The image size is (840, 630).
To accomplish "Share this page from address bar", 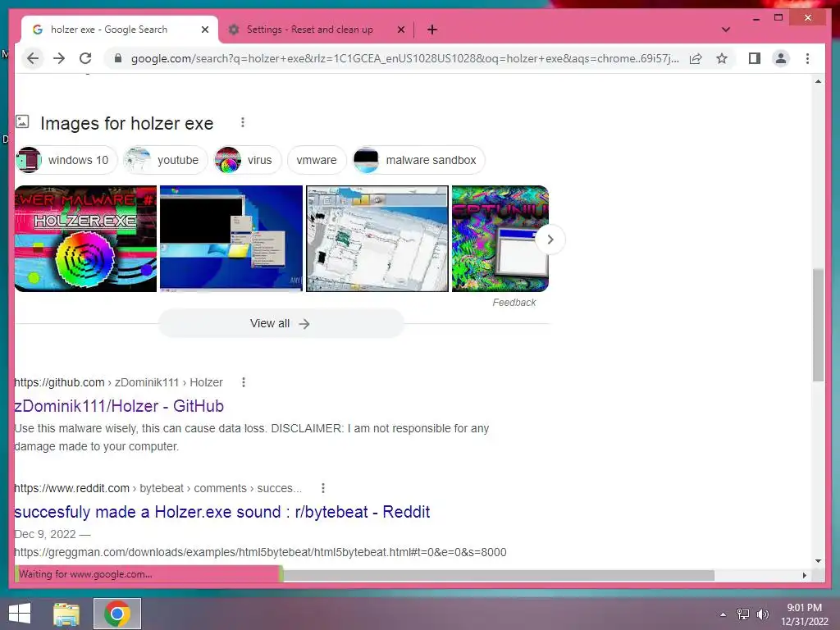I will 696,58.
